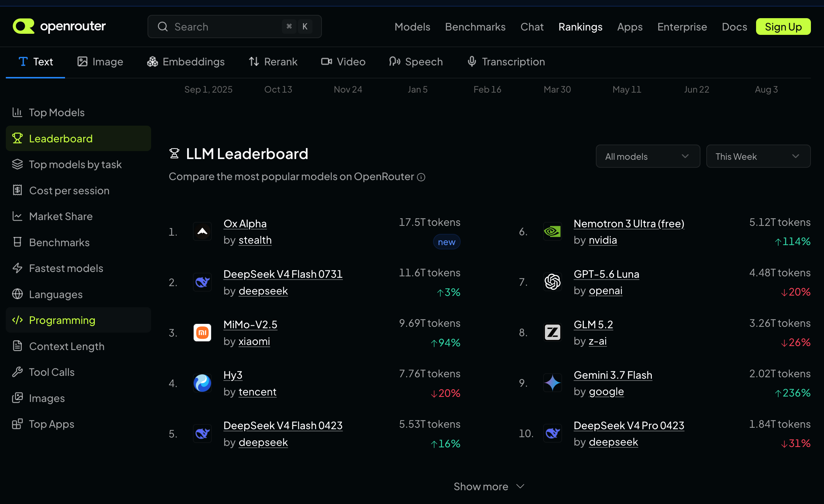Click the Top models by task layers icon
This screenshot has width=824, height=504.
pyautogui.click(x=17, y=164)
